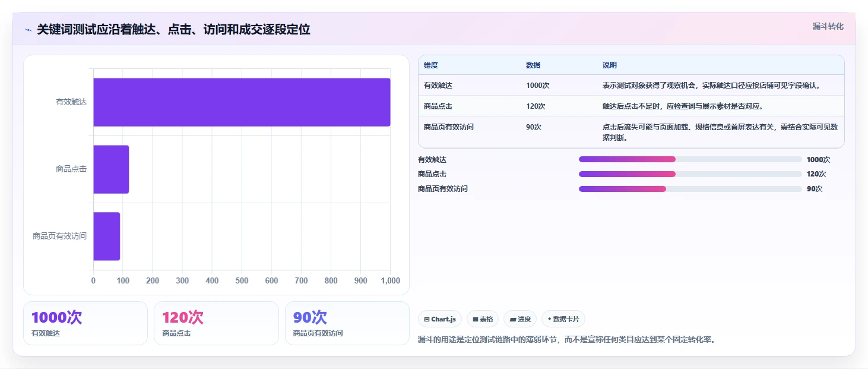The image size is (868, 369).
Task: Click the 500 x-axis tick label
Action: pos(242,280)
